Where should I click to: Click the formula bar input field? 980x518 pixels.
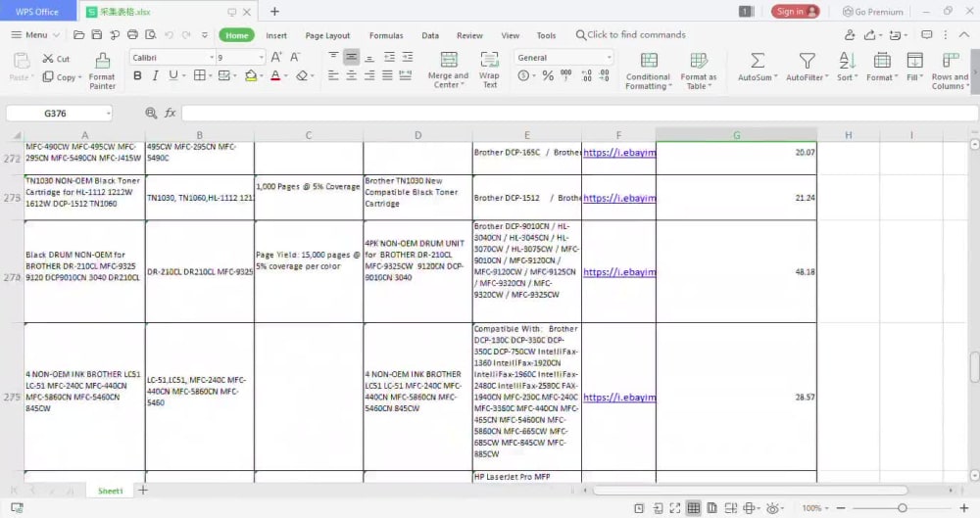point(580,113)
